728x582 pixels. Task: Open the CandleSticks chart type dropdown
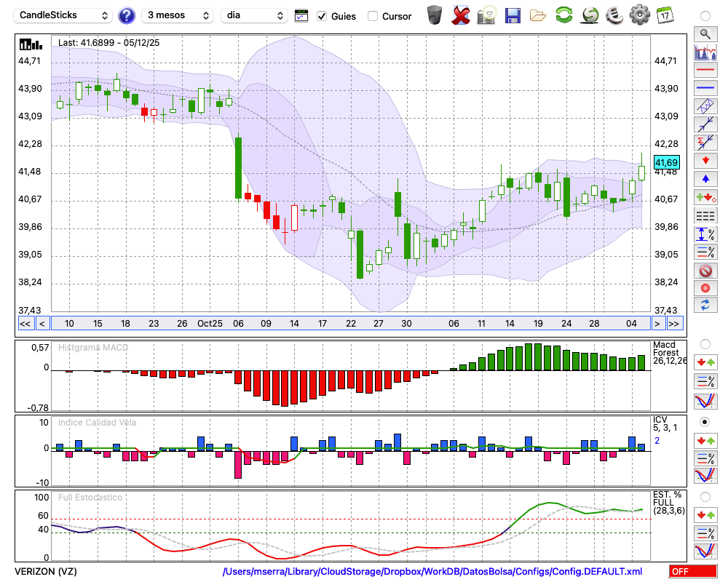click(64, 15)
